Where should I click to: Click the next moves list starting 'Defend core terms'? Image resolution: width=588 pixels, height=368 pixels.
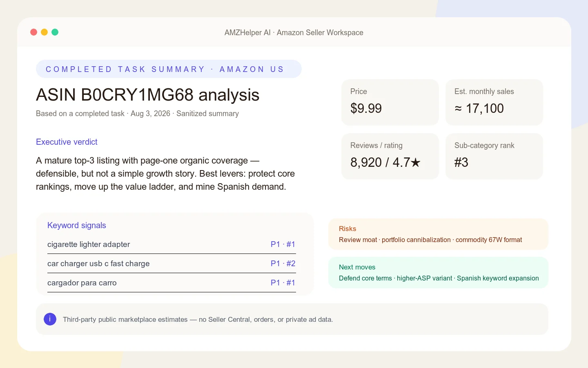(x=439, y=278)
